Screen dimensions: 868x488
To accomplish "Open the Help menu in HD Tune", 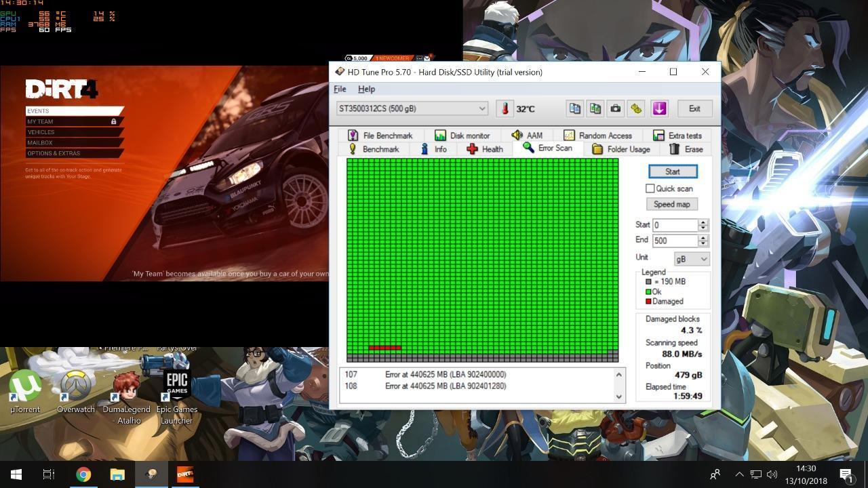I will tap(366, 89).
